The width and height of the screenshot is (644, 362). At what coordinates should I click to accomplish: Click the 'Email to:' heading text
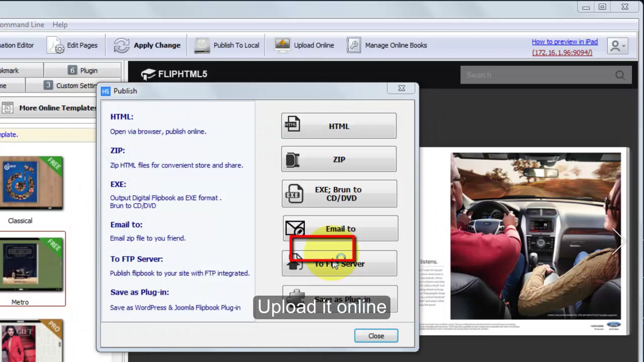click(x=126, y=225)
